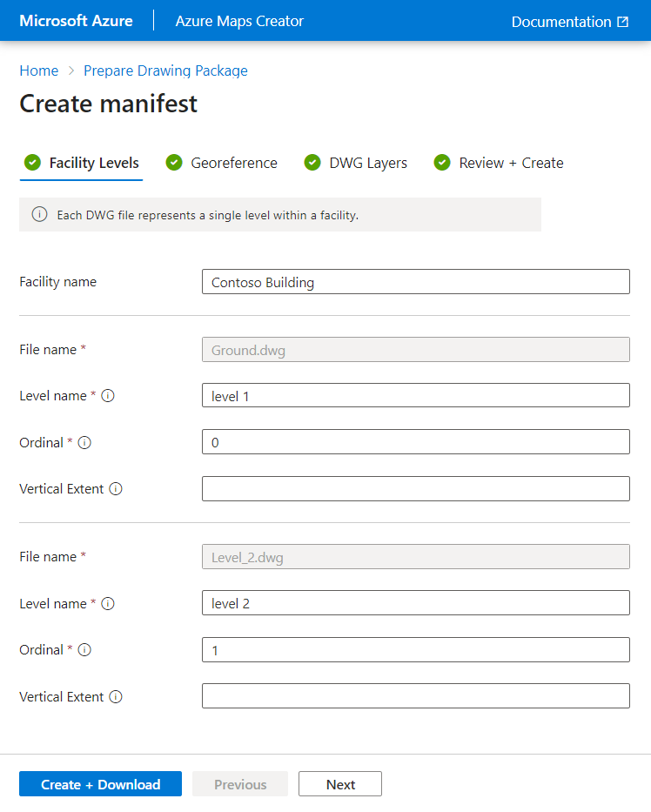Image resolution: width=651 pixels, height=812 pixels.
Task: Switch to the Georeference tab
Action: pos(233,163)
